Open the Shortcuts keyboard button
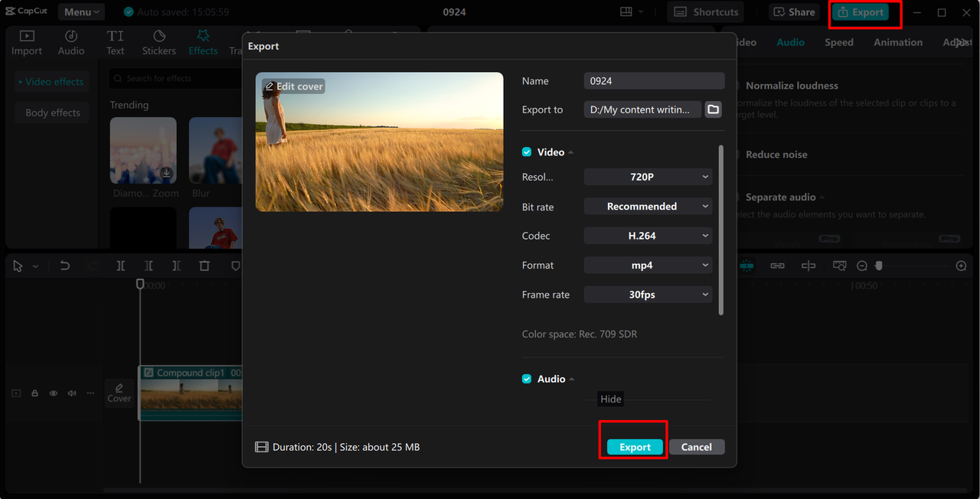 pyautogui.click(x=705, y=11)
